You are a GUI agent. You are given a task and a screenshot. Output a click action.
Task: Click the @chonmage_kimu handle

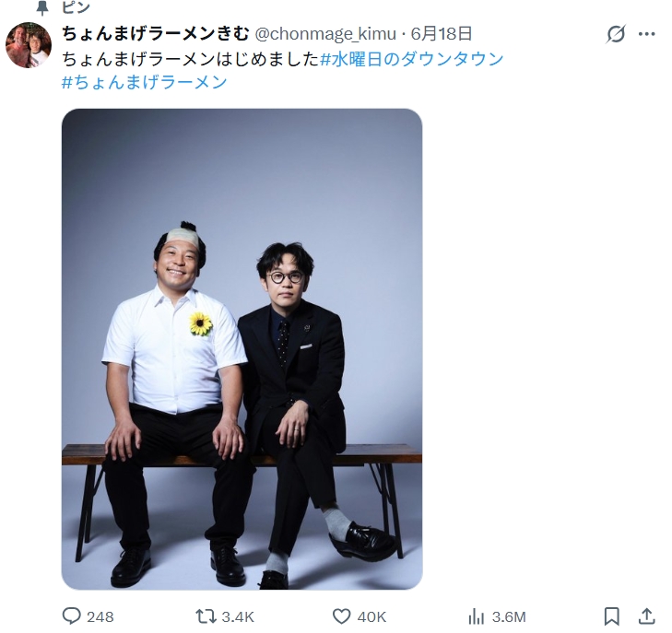tap(325, 34)
